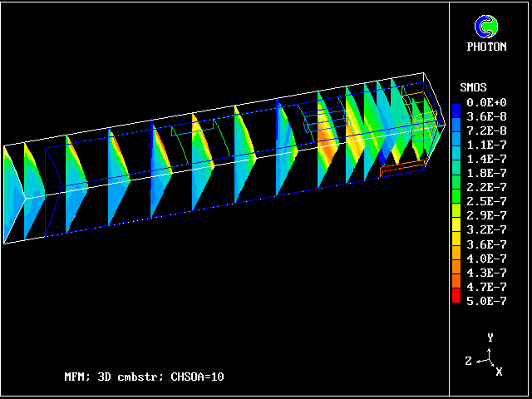Click the X axis label on the triad

499,372
